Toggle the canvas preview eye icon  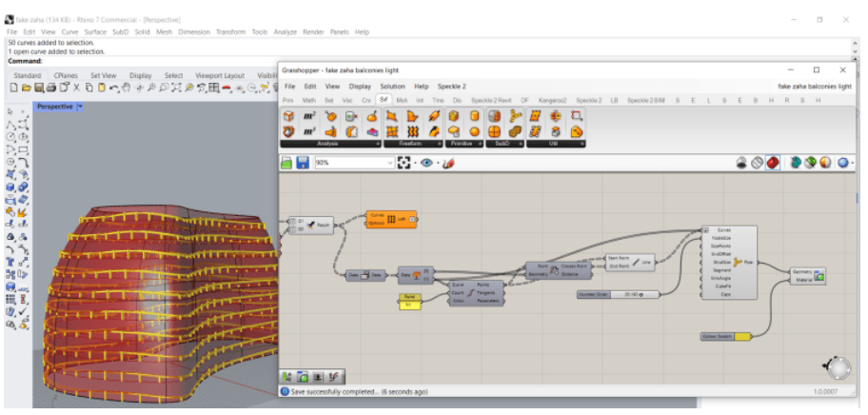tap(427, 163)
